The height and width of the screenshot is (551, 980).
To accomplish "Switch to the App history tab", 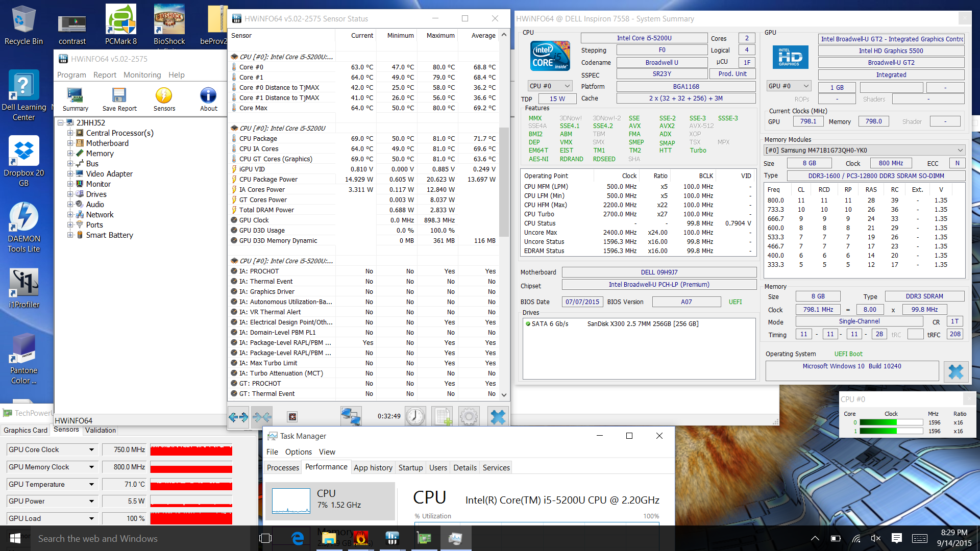I will click(x=373, y=468).
